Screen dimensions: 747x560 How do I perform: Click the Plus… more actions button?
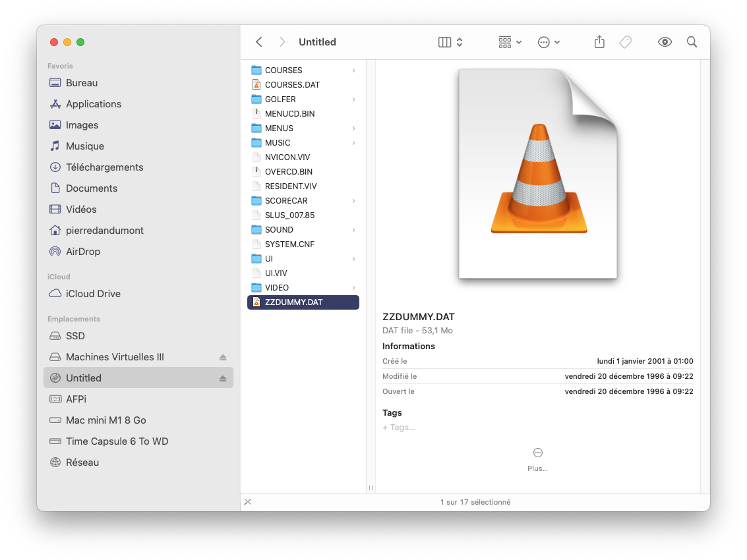click(x=537, y=459)
